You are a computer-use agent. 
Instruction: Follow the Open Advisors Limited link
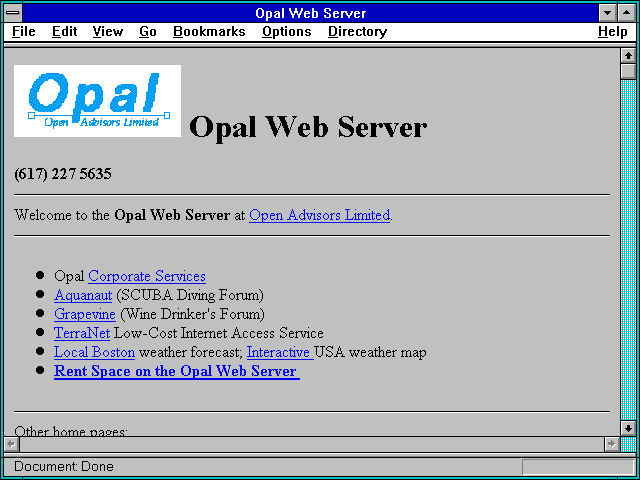[319, 215]
